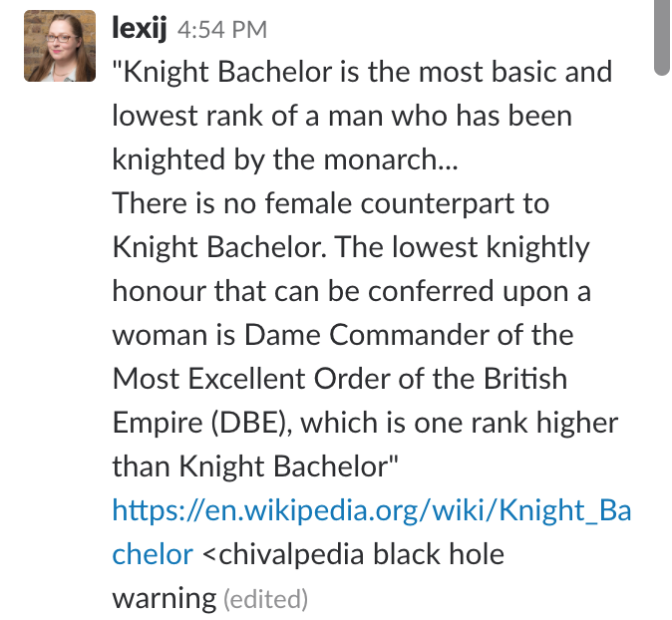The width and height of the screenshot is (672, 620).
Task: Click the wrapped 'chelor' link text
Action: point(153,554)
